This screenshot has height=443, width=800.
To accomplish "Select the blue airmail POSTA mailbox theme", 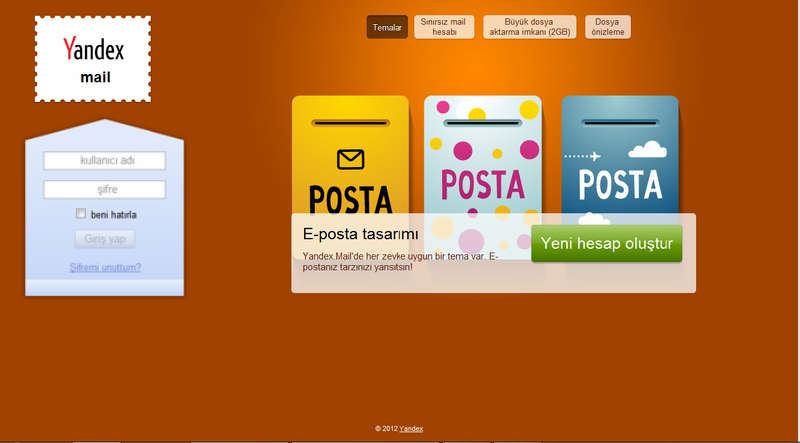I will click(x=620, y=155).
